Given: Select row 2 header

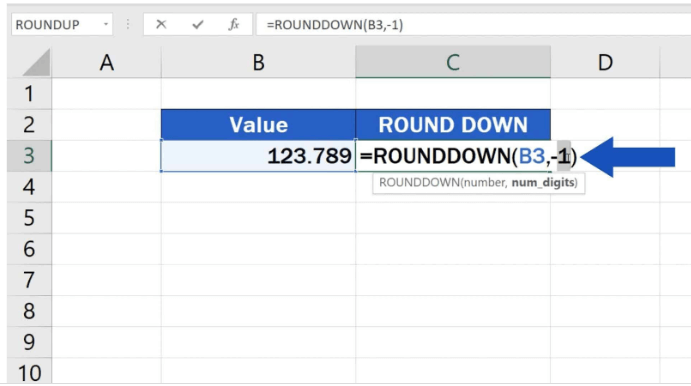Looking at the screenshot, I should click(29, 125).
